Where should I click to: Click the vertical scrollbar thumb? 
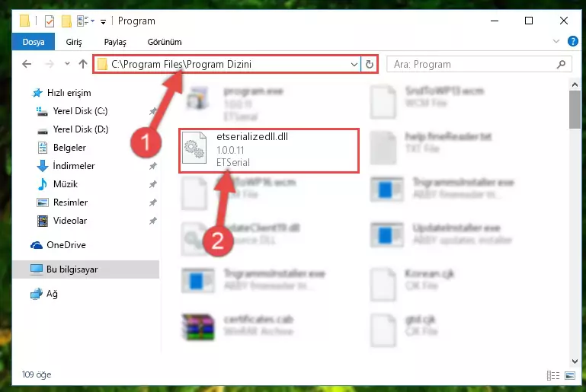pos(575,110)
